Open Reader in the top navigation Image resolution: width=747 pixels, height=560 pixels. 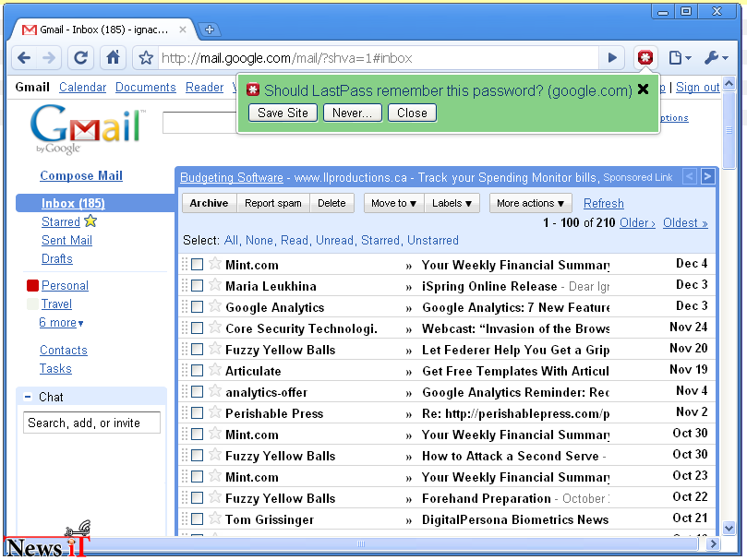coord(204,87)
